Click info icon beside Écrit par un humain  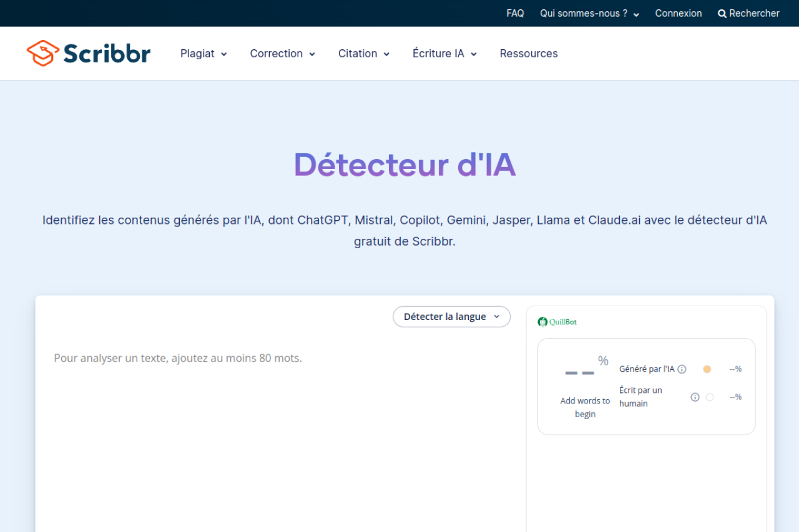click(x=695, y=397)
